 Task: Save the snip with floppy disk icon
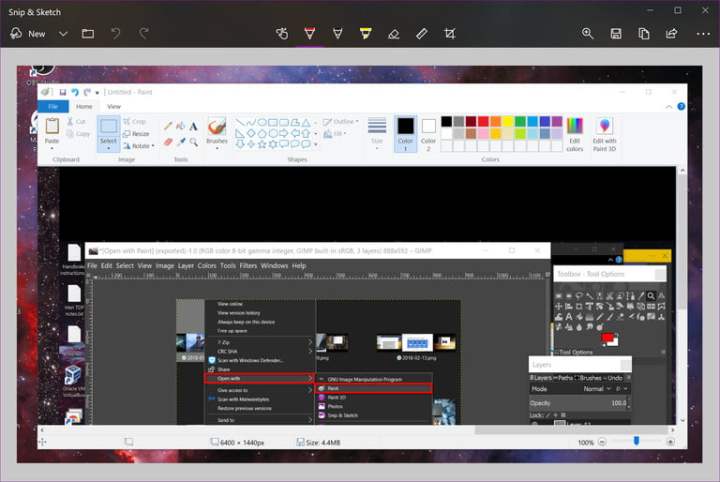(616, 33)
